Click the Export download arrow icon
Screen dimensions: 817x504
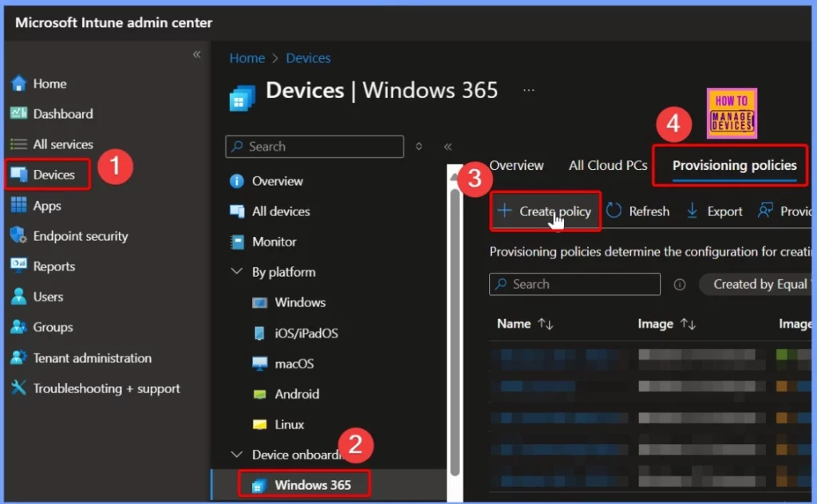coord(692,211)
